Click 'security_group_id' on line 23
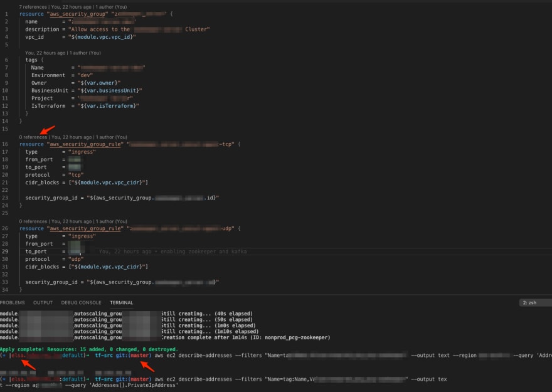The width and height of the screenshot is (552, 392). (51, 198)
